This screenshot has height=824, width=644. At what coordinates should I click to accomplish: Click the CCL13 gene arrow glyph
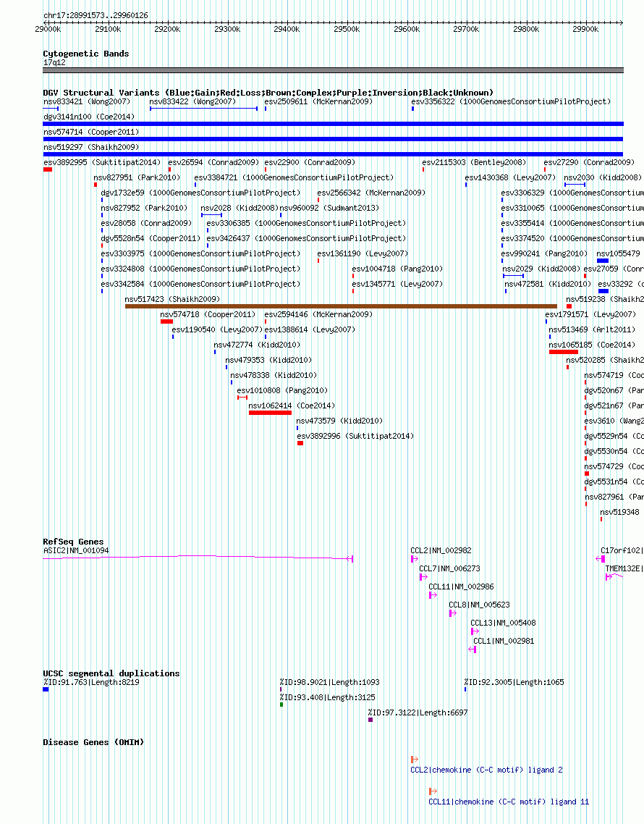(x=475, y=631)
